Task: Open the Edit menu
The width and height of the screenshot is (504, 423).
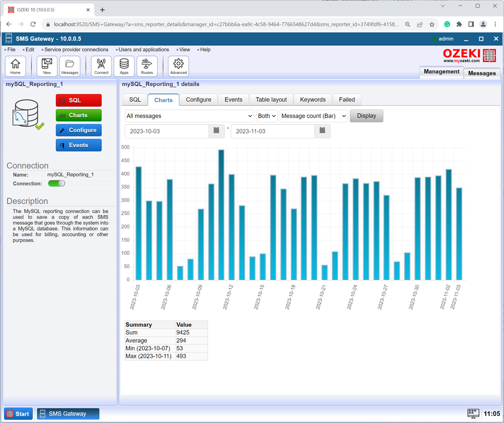Action: click(x=30, y=49)
